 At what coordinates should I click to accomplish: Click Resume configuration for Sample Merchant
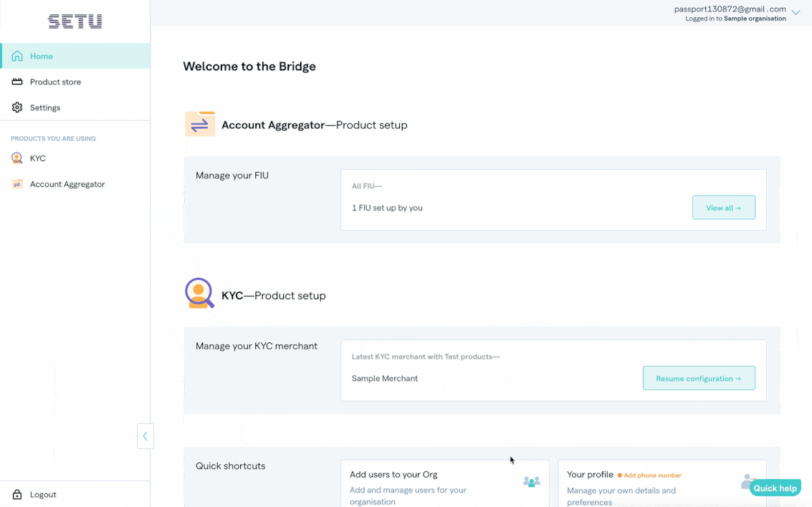tap(699, 377)
